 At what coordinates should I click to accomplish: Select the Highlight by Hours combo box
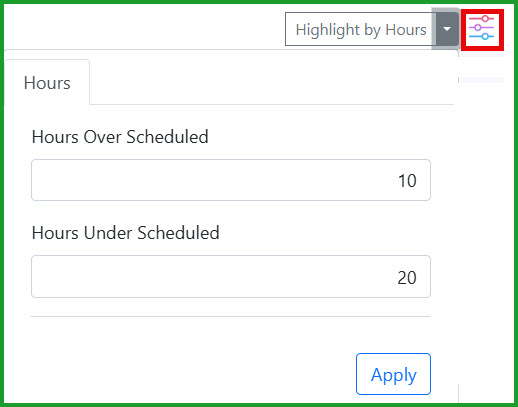(x=361, y=29)
